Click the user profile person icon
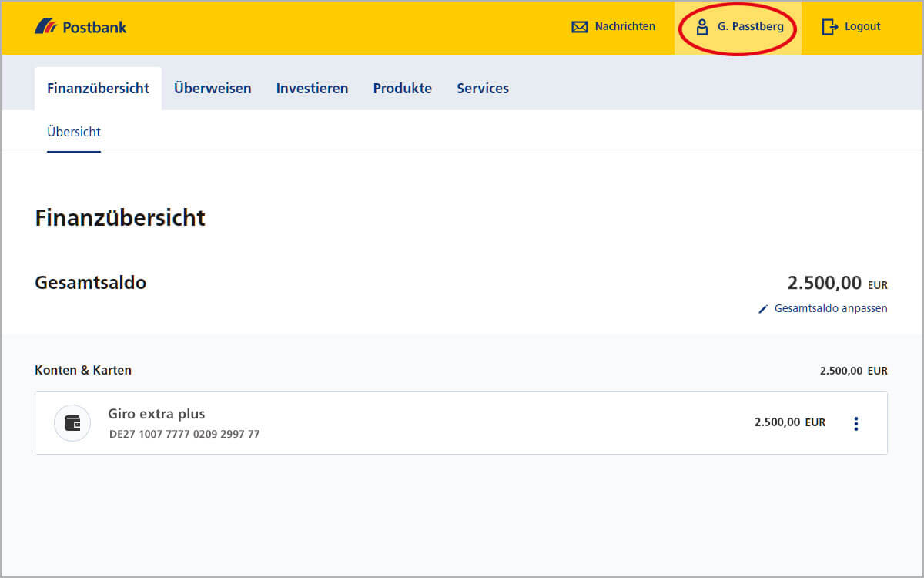The width and height of the screenshot is (924, 578). [701, 27]
